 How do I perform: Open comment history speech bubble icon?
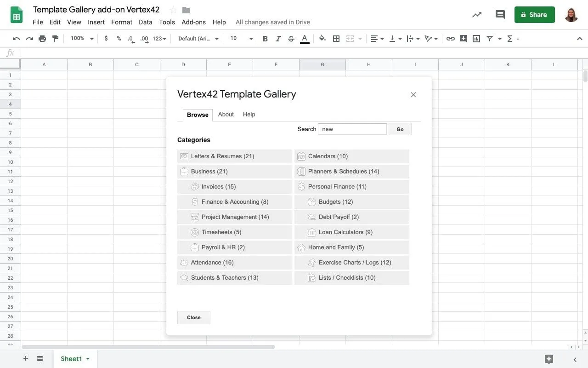(x=500, y=15)
